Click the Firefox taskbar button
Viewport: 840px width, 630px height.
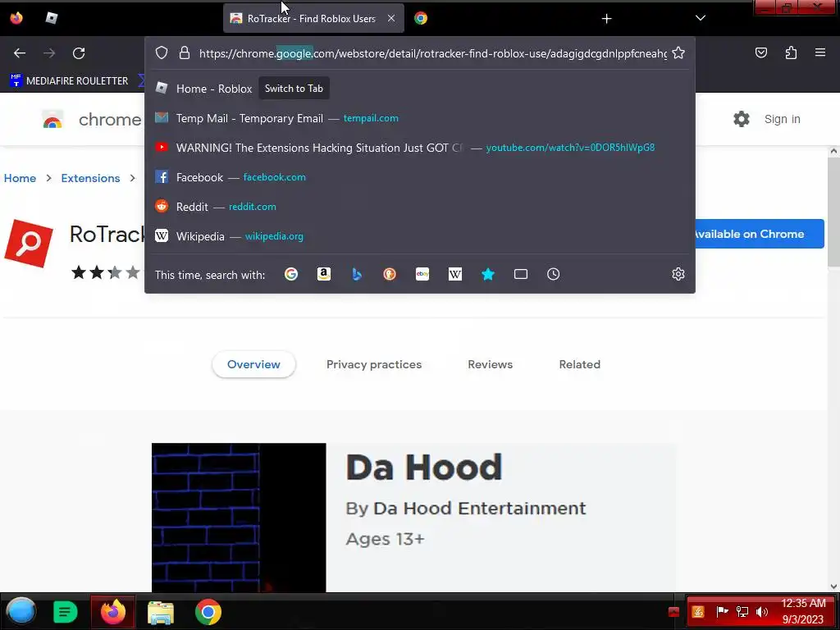[113, 612]
